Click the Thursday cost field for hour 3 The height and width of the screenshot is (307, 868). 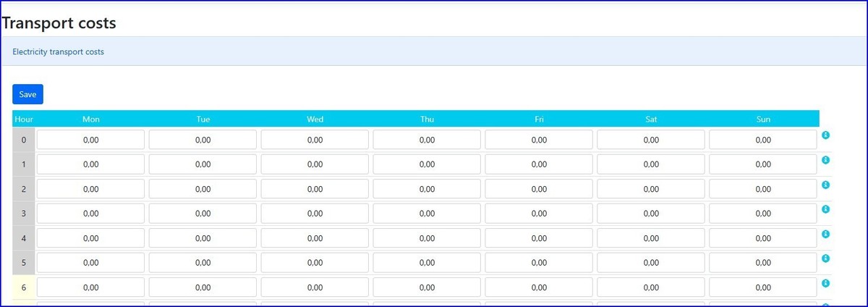(x=427, y=214)
